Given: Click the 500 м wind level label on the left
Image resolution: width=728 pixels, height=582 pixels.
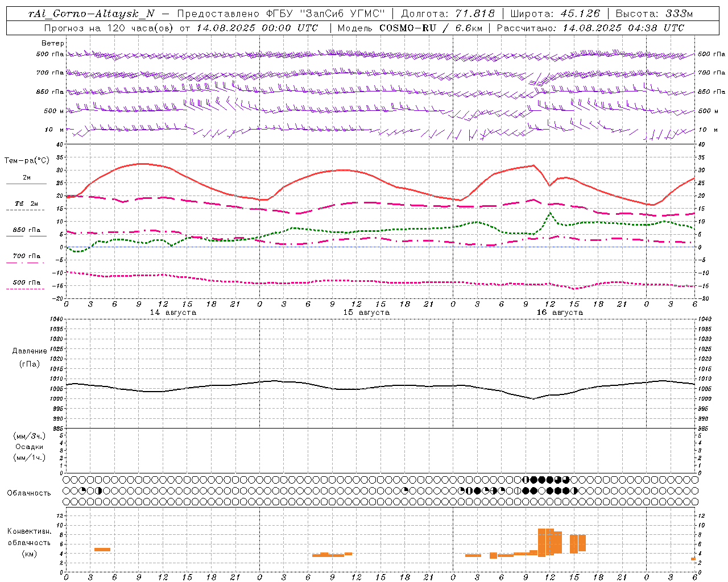Looking at the screenshot, I should (x=54, y=111).
